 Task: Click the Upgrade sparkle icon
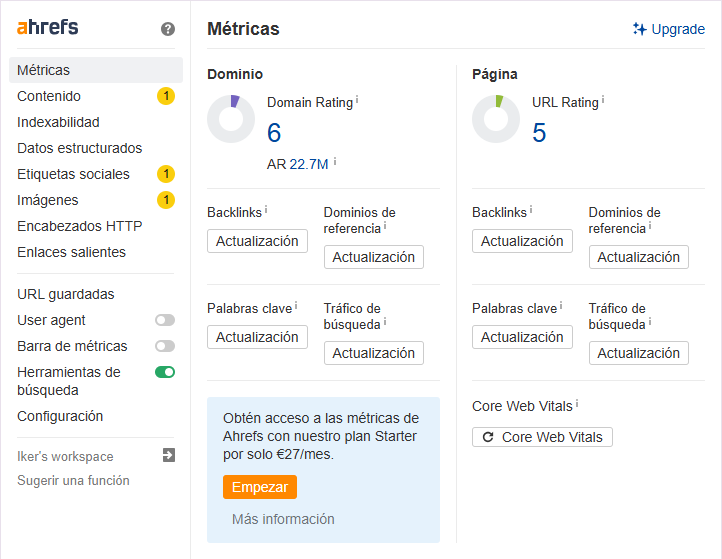(x=639, y=29)
